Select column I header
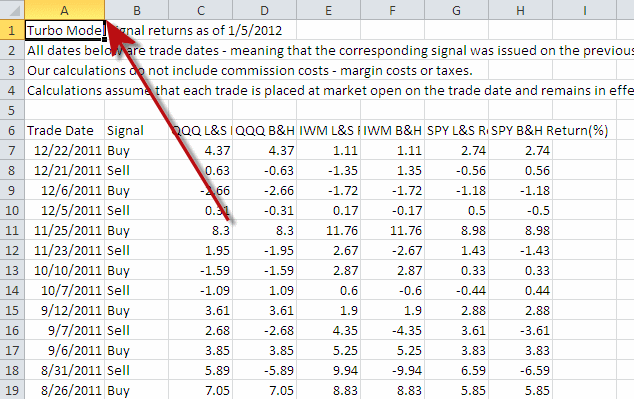The height and width of the screenshot is (399, 634). tap(584, 10)
